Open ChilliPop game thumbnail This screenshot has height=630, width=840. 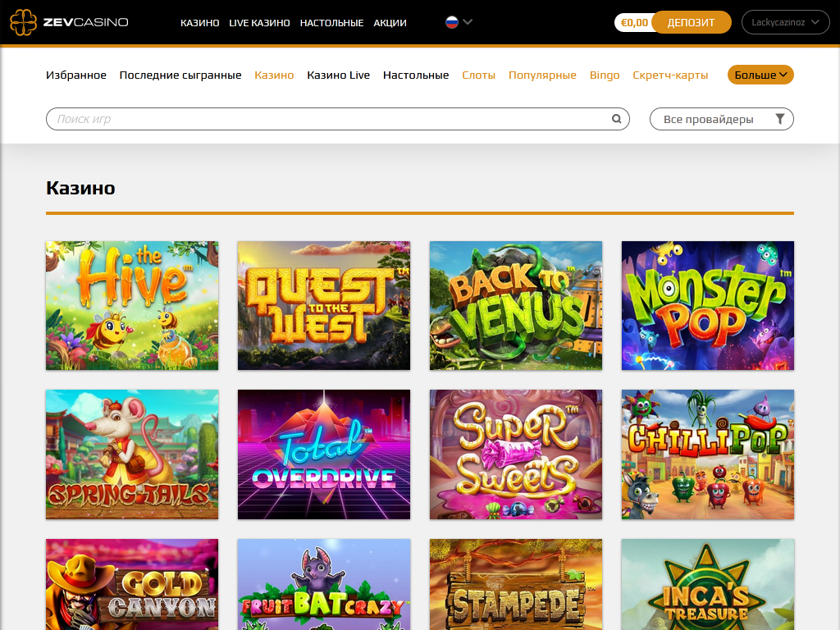pos(708,454)
